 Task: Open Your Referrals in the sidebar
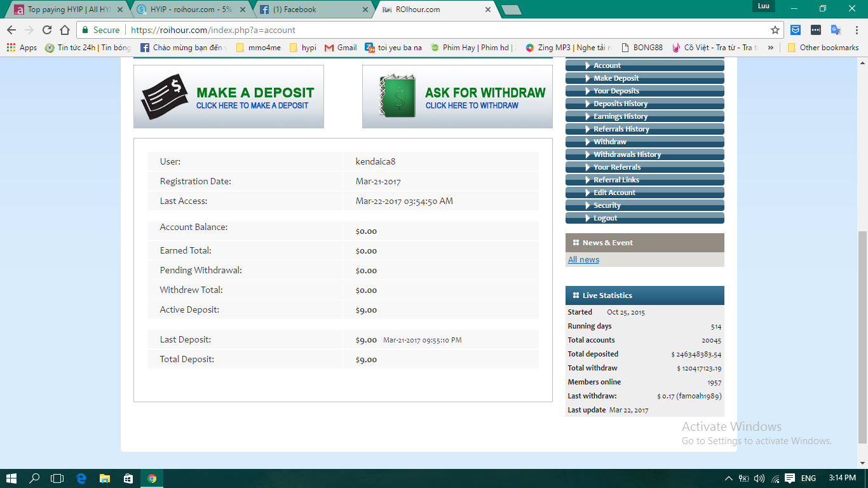click(x=645, y=167)
